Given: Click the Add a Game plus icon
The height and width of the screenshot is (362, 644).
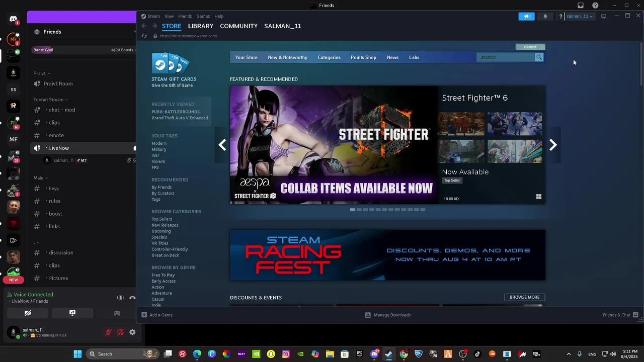Looking at the screenshot, I should click(144, 315).
